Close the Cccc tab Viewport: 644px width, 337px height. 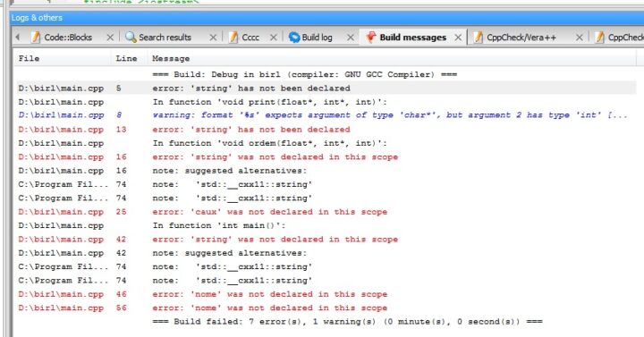pyautogui.click(x=273, y=38)
